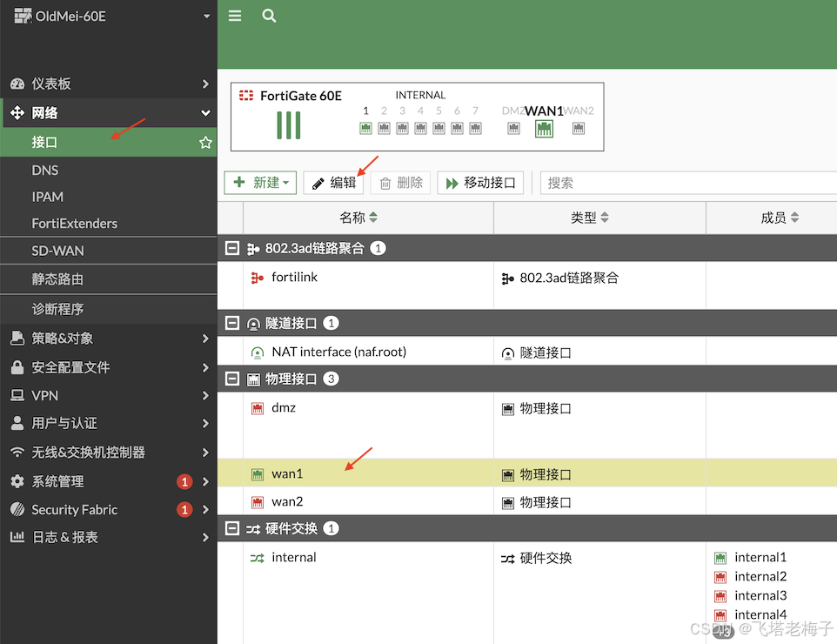Select the internal hardware switch row
The width and height of the screenshot is (837, 644).
(x=527, y=593)
